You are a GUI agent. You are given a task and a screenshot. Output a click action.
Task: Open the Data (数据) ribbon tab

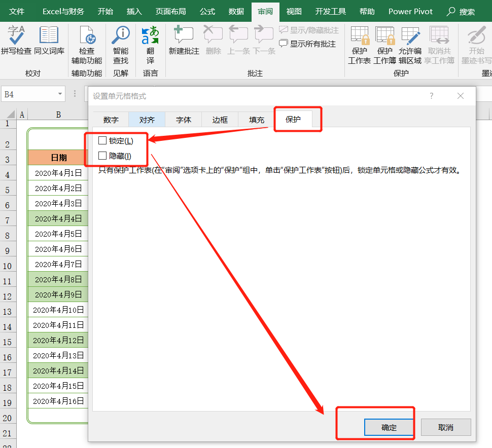pyautogui.click(x=236, y=11)
